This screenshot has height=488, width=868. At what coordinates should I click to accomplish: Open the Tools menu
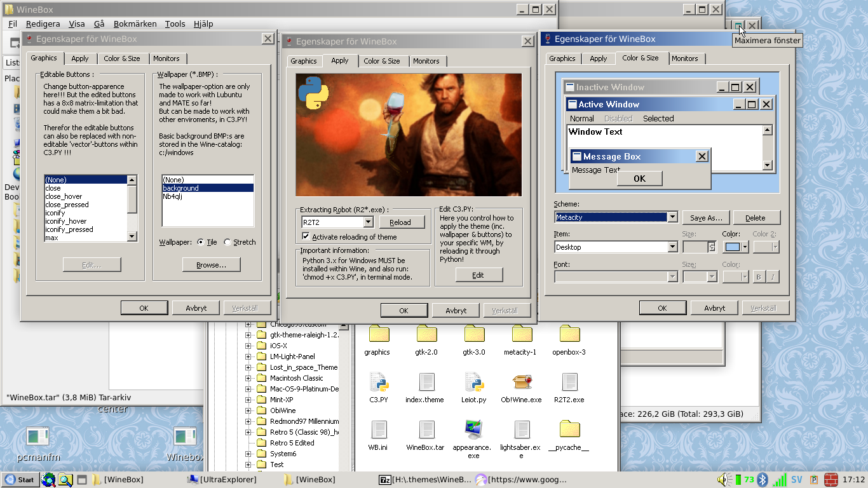pyautogui.click(x=175, y=24)
